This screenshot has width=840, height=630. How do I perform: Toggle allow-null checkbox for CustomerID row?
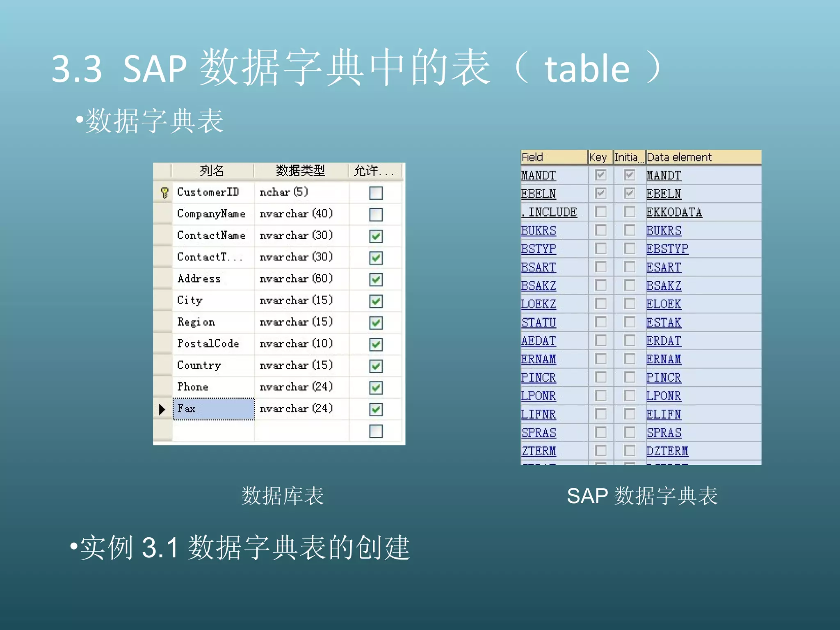(x=376, y=193)
